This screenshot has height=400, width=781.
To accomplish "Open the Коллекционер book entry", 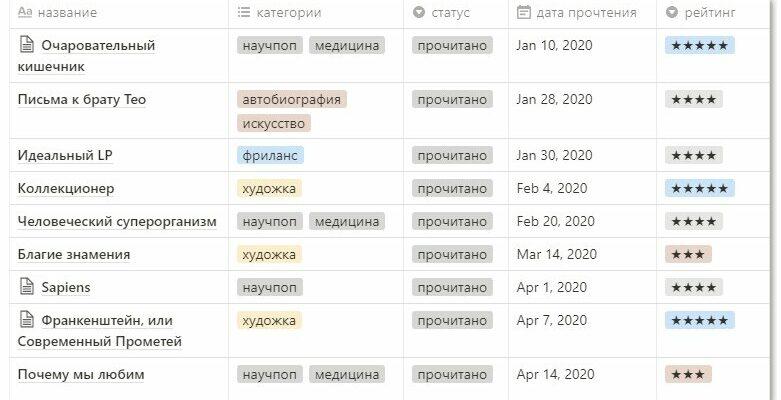I will (66, 188).
